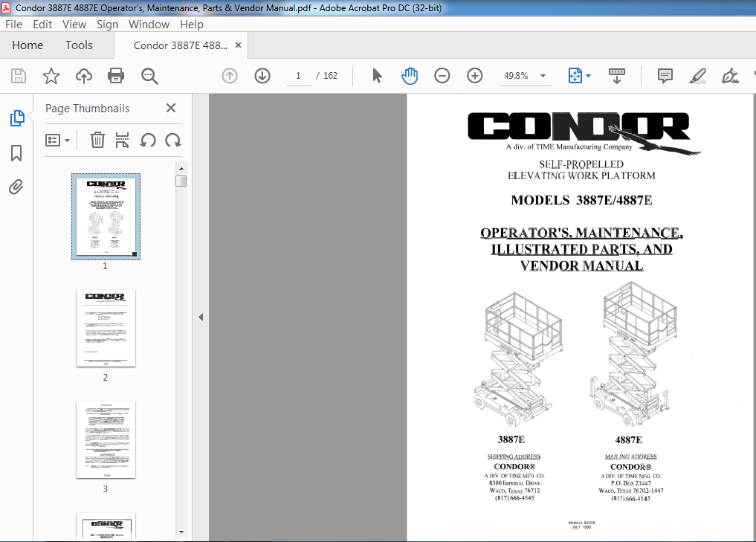Activate the hand pan tool
756x542 pixels.
[x=410, y=76]
